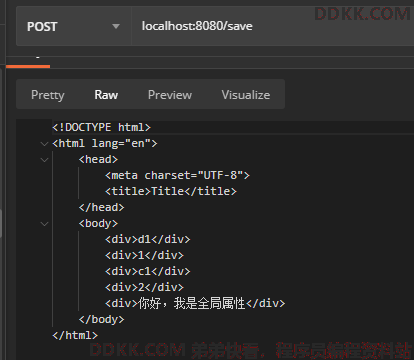Viewport: 414px width, 360px height.
Task: Click the <!DOCTYPE html> line
Action: point(101,127)
